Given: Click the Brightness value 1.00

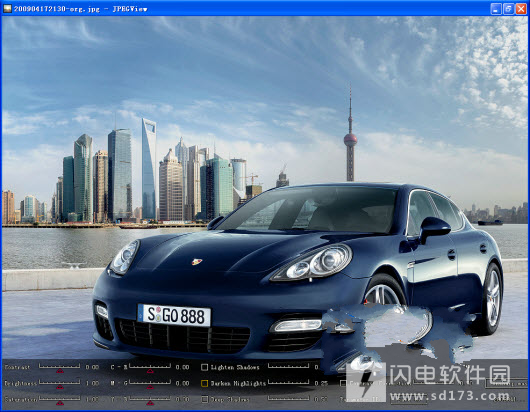Looking at the screenshot, I should tap(92, 384).
